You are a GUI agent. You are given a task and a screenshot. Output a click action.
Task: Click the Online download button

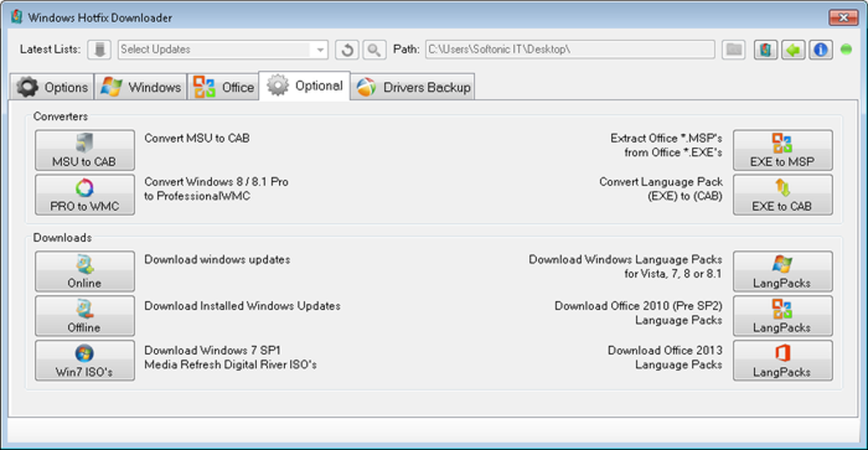pyautogui.click(x=85, y=271)
